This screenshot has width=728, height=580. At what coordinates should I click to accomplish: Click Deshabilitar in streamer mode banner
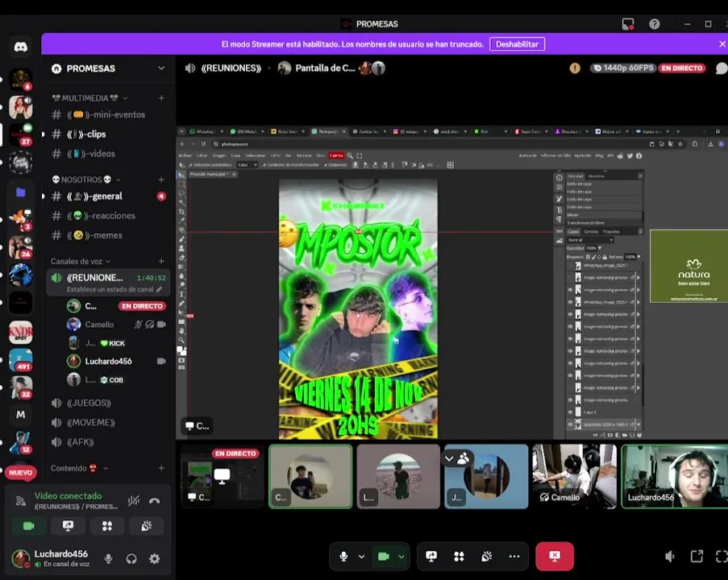tap(517, 44)
